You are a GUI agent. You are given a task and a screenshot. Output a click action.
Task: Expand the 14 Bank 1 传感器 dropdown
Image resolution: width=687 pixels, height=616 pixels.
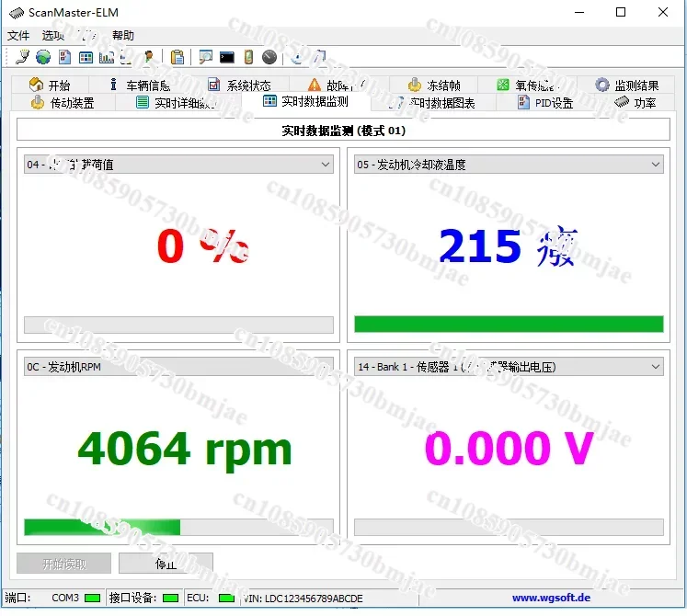coord(509,367)
